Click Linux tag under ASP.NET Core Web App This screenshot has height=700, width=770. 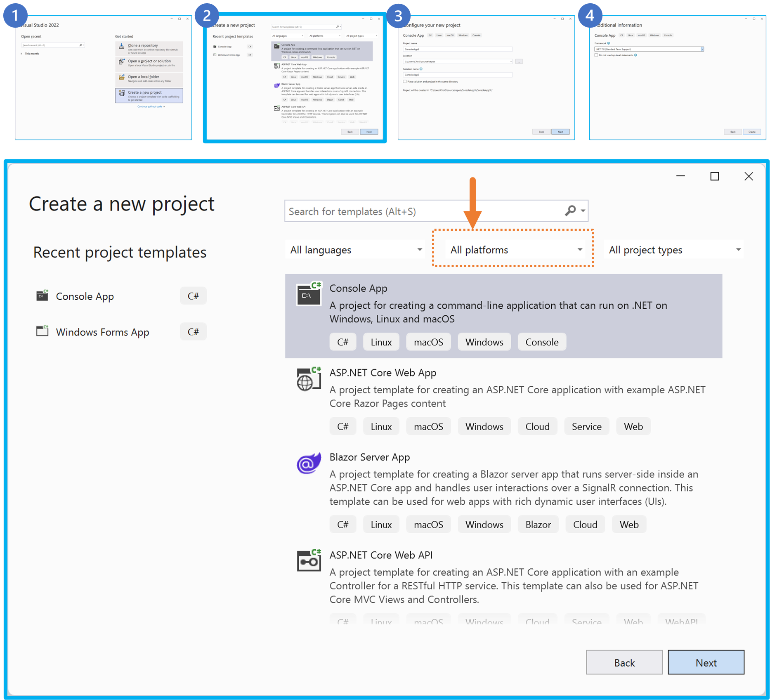(x=381, y=426)
